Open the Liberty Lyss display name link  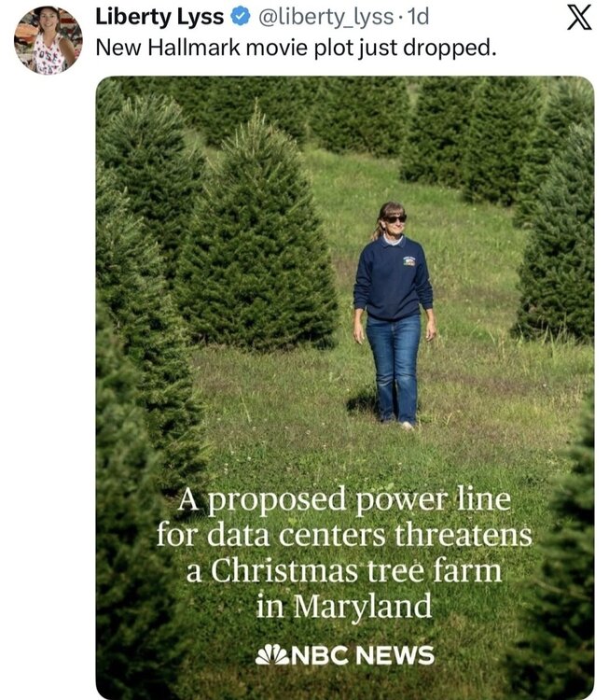coord(159,18)
